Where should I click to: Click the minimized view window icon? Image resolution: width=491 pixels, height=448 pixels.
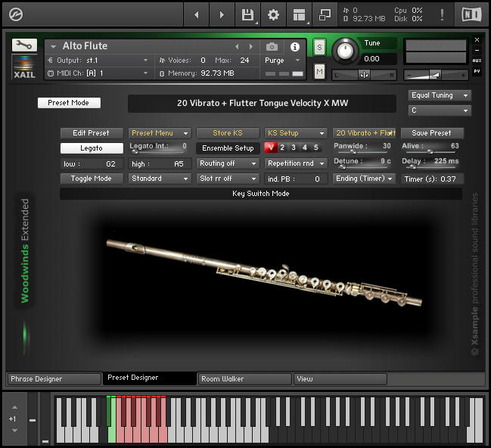[325, 14]
